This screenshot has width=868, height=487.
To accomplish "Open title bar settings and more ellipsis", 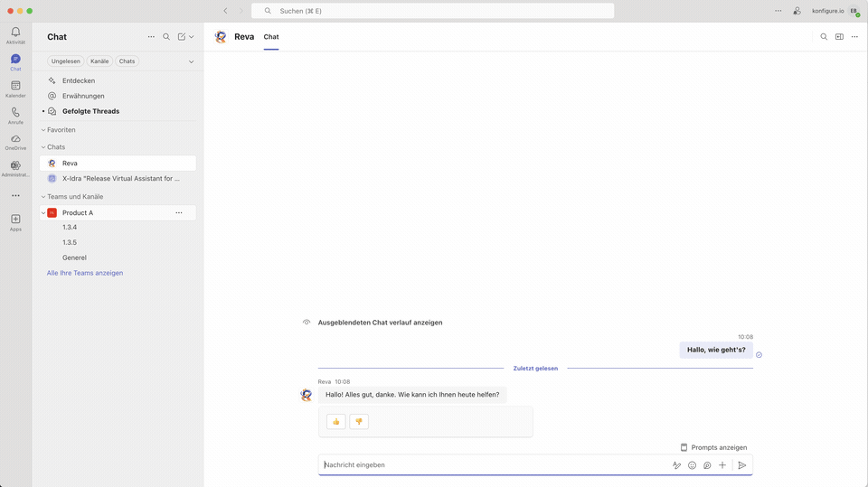I will [x=778, y=11].
